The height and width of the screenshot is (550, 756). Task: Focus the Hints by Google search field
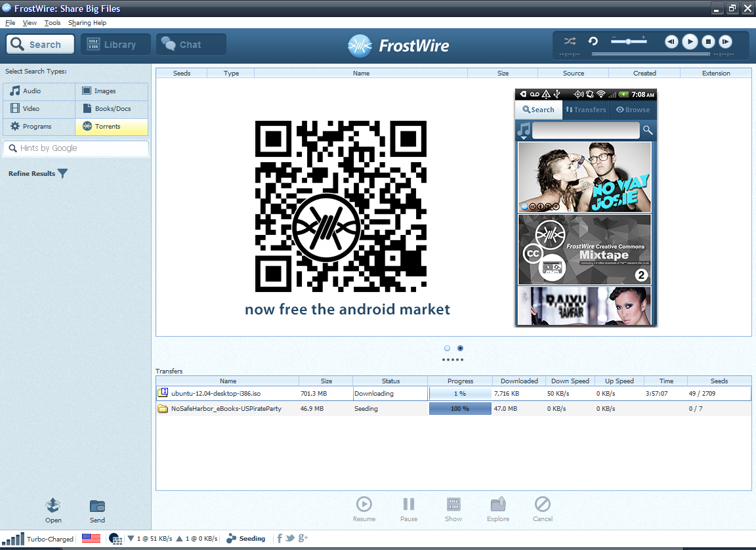pyautogui.click(x=76, y=148)
